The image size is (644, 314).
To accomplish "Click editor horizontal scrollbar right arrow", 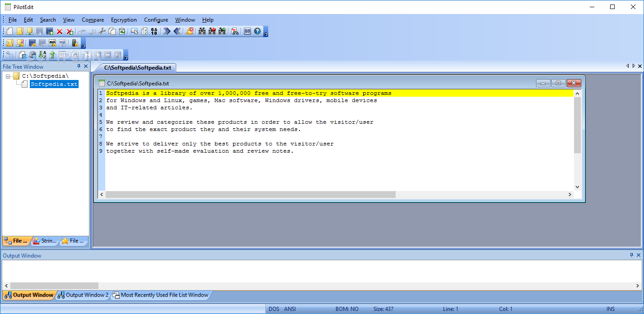I will (570, 194).
